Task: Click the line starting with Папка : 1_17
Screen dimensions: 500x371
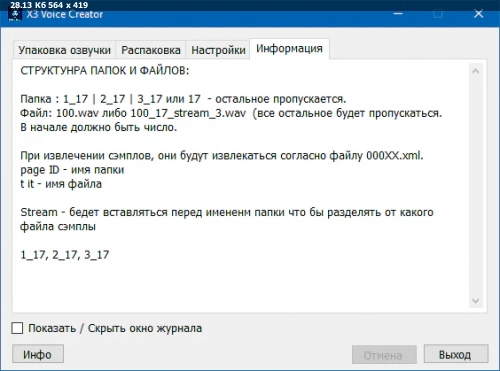Action: click(x=183, y=99)
